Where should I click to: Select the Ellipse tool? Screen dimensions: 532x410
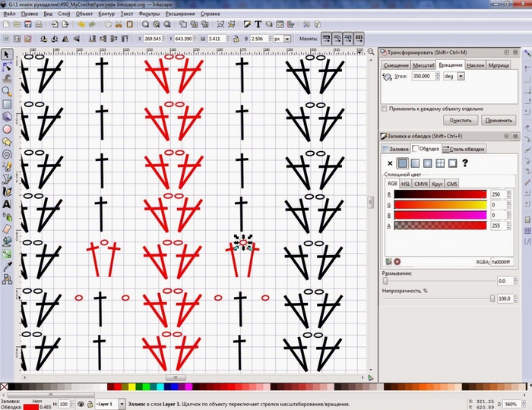(x=7, y=129)
